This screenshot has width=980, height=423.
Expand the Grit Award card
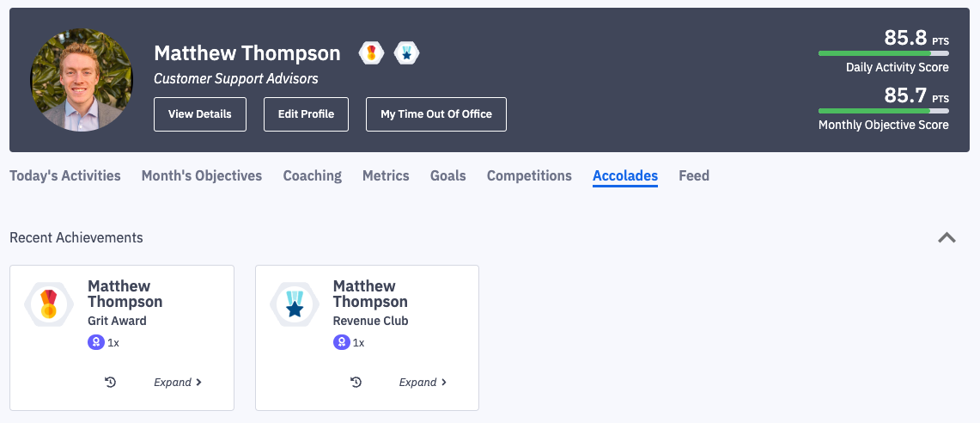(x=178, y=382)
